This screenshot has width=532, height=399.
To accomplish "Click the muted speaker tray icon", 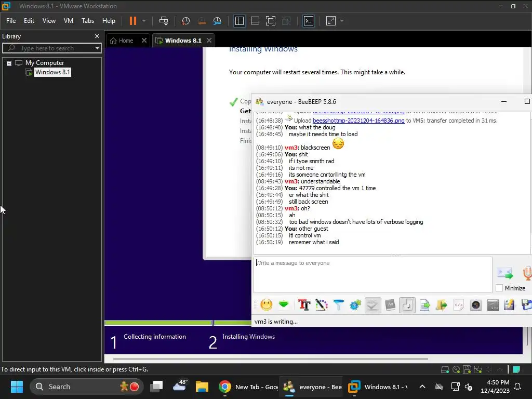I will pos(469,387).
